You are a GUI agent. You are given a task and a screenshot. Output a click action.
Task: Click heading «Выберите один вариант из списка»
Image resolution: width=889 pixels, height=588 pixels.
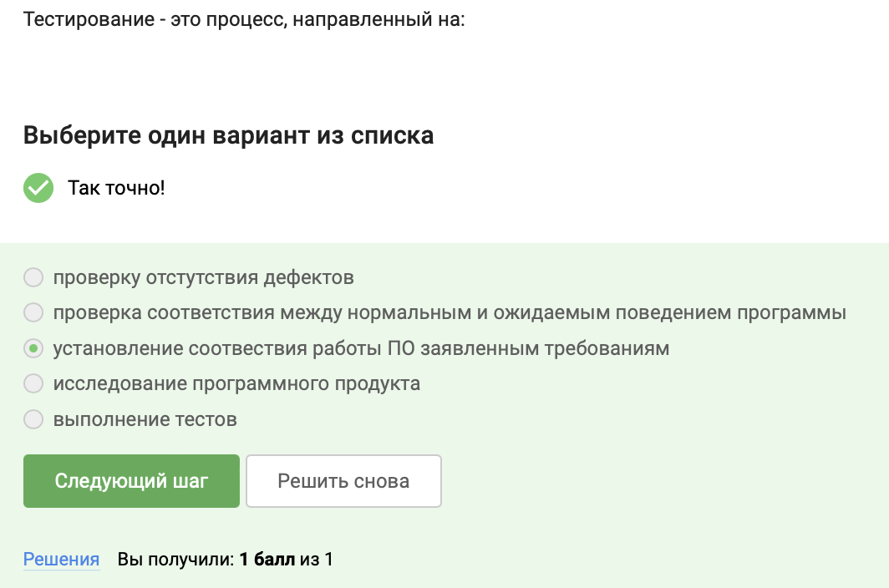[228, 135]
